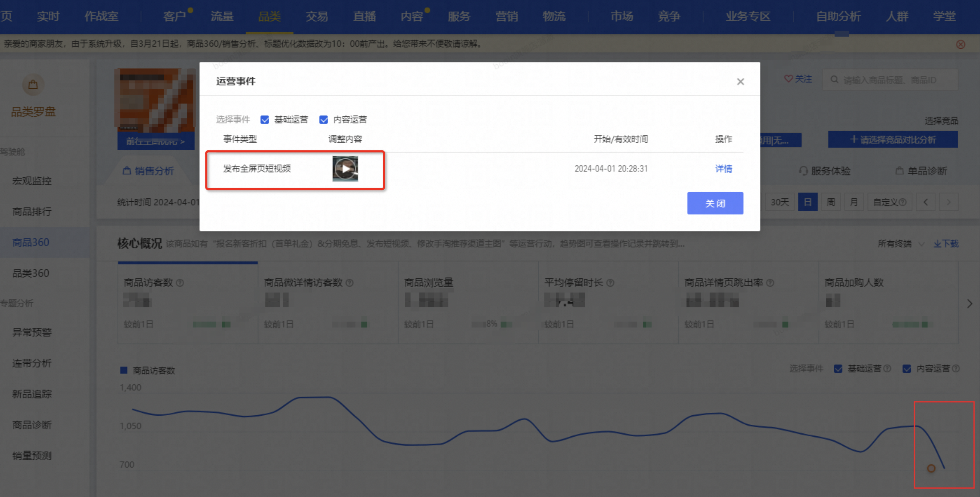Switch to 流量 top menu
Screen dimensions: 980x497
click(x=222, y=16)
